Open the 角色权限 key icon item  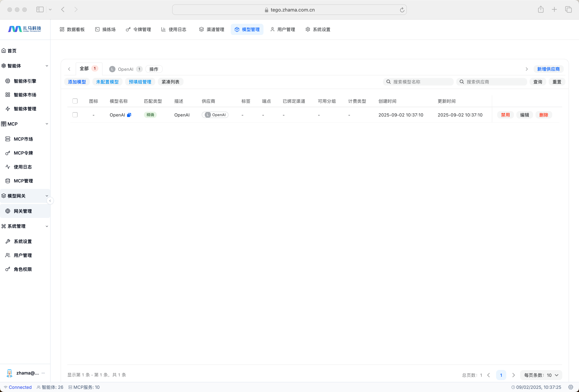pyautogui.click(x=8, y=269)
